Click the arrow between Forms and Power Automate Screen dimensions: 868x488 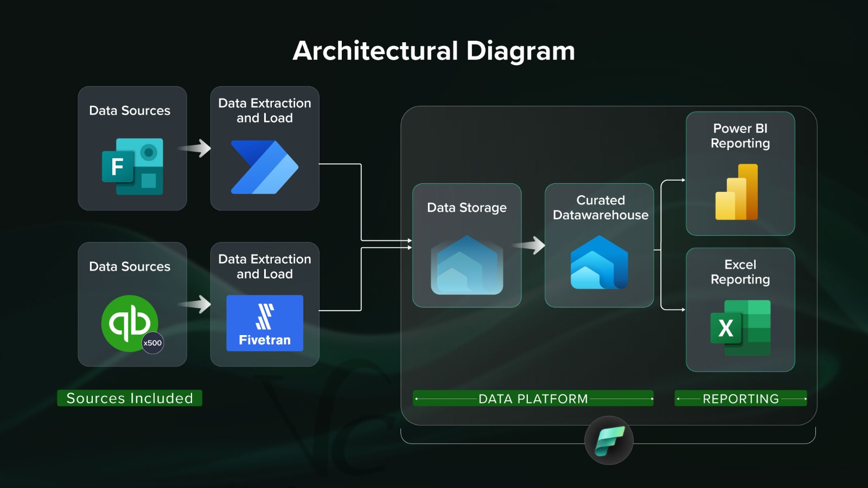(195, 148)
